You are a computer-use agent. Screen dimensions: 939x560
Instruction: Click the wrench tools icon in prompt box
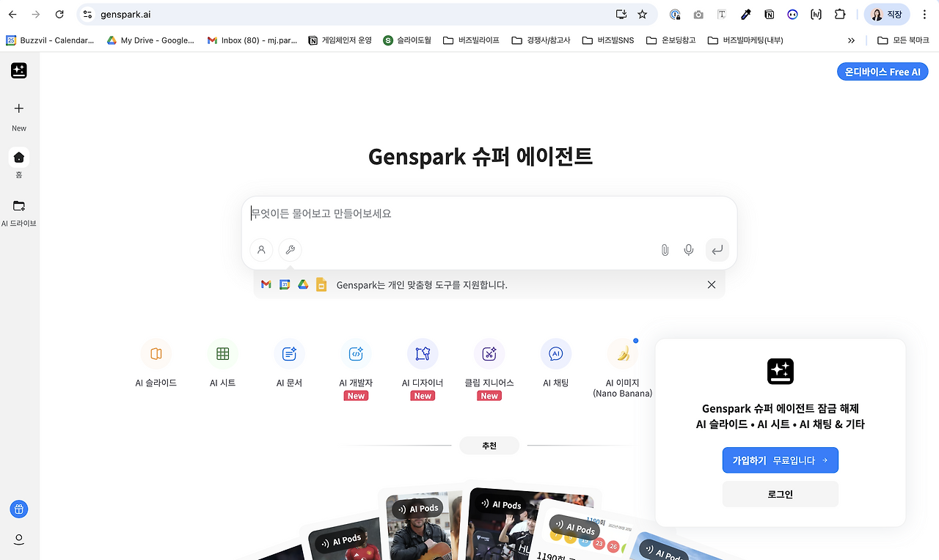(x=290, y=250)
